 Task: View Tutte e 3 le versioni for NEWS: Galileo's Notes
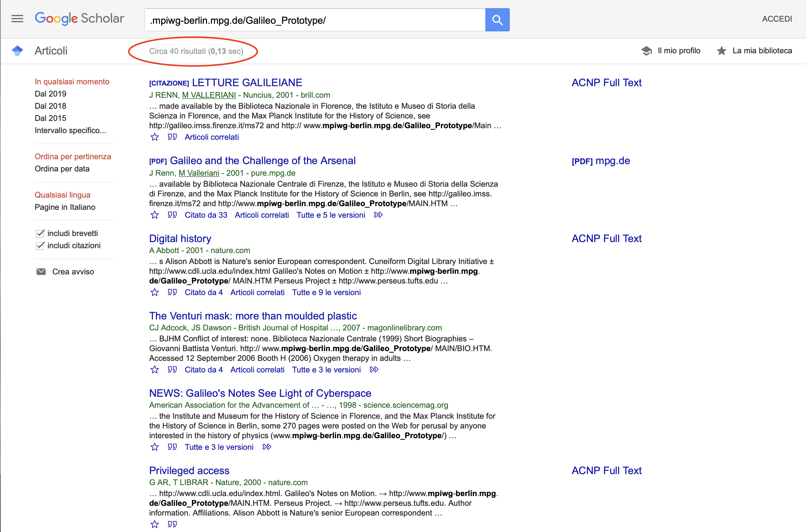(219, 447)
